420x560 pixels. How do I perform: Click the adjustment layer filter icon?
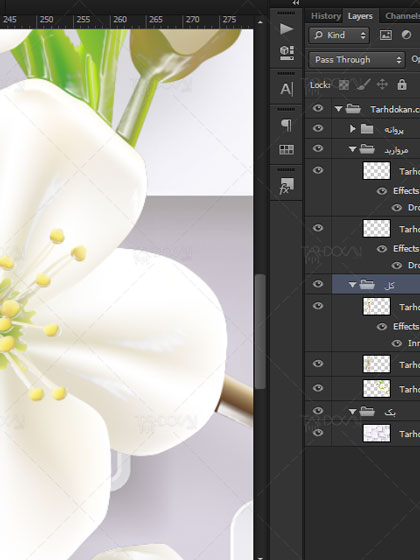tap(406, 35)
